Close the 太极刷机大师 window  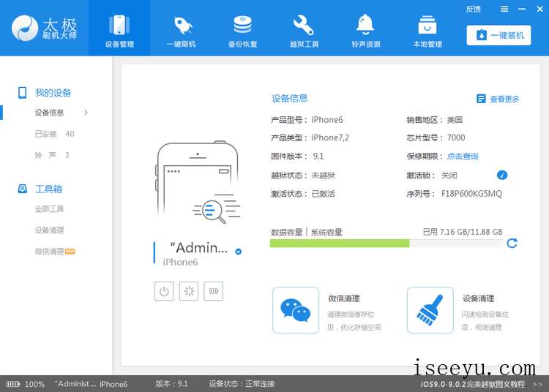point(540,9)
